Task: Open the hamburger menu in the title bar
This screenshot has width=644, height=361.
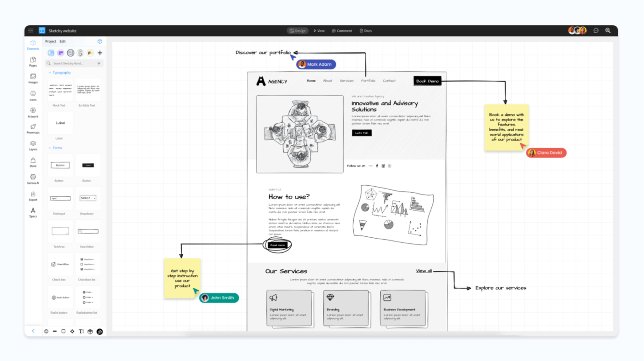Action: [x=30, y=31]
